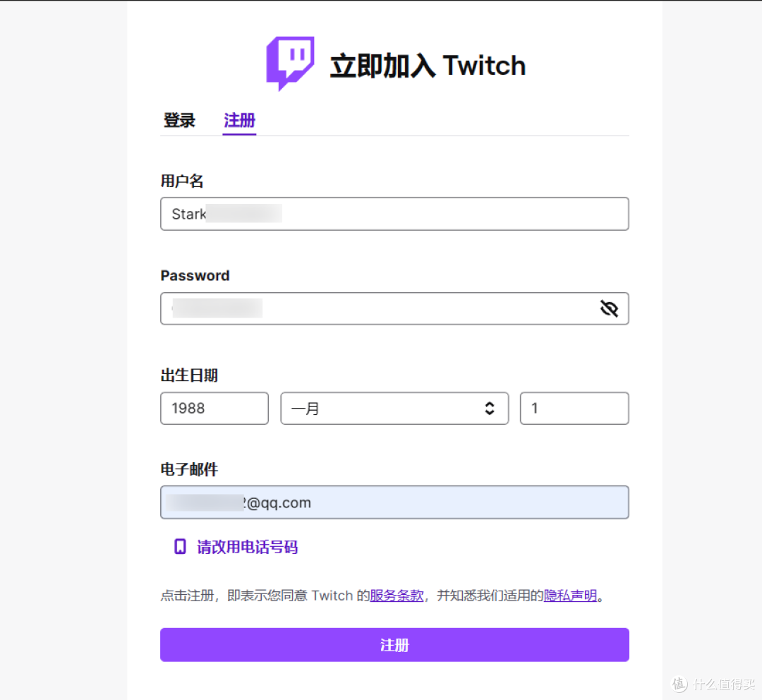
Task: Click the birth day field showing 1
Action: pyautogui.click(x=574, y=409)
